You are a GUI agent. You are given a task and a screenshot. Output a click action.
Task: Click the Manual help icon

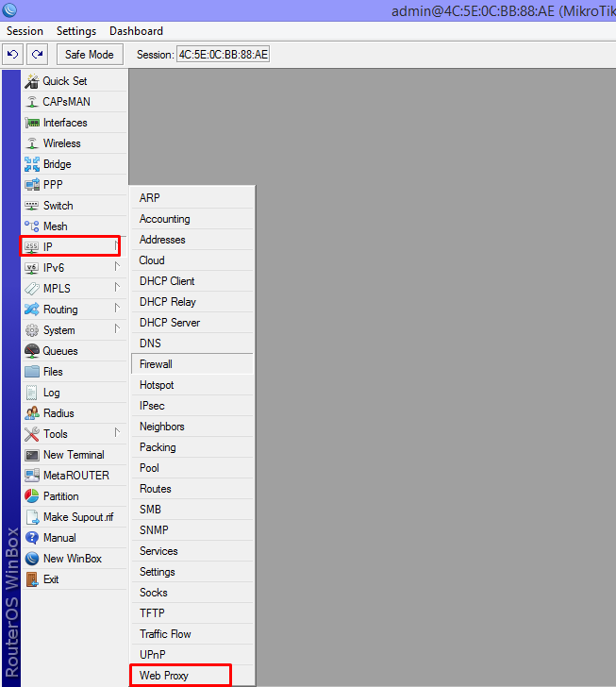[x=31, y=538]
